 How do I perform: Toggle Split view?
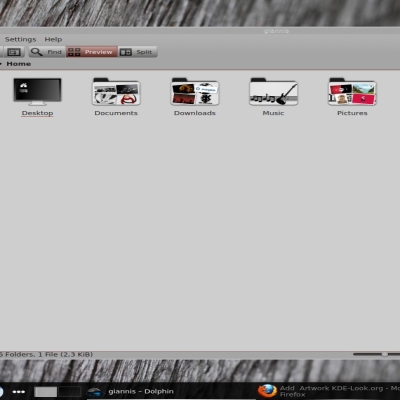[x=137, y=52]
